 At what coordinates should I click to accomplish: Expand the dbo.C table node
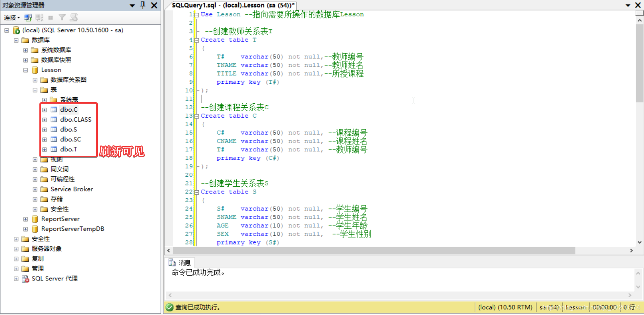tap(45, 110)
